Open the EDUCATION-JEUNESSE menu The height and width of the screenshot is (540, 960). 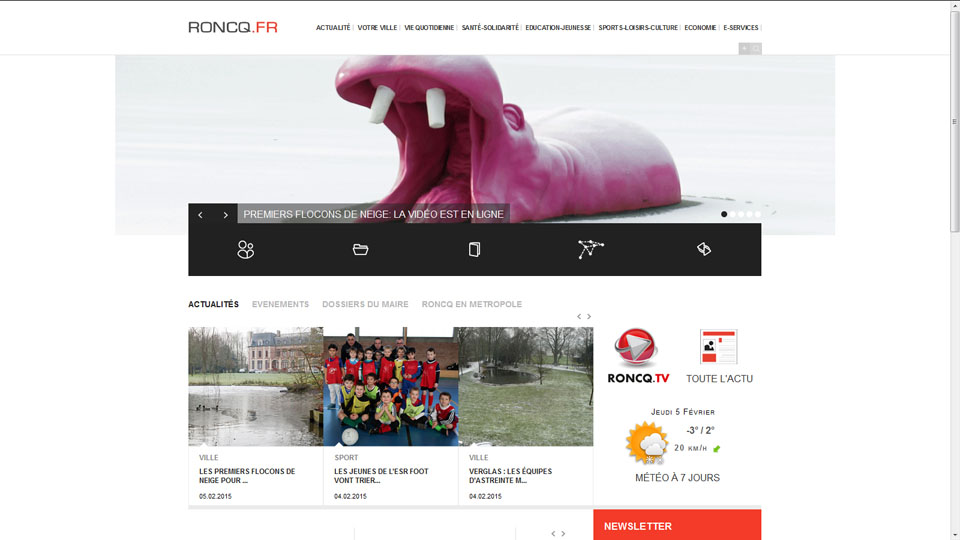[558, 28]
